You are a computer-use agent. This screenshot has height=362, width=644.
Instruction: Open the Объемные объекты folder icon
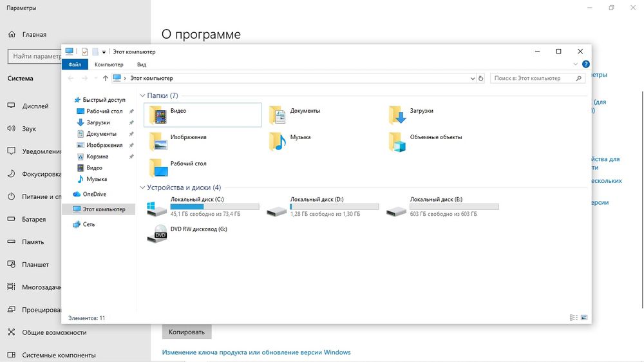[397, 141]
